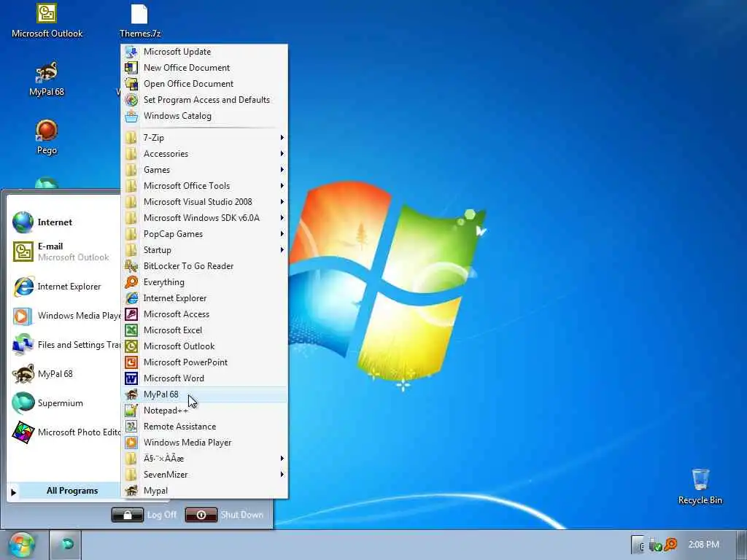747x560 pixels.
Task: Click the Shut Down button
Action: click(224, 515)
